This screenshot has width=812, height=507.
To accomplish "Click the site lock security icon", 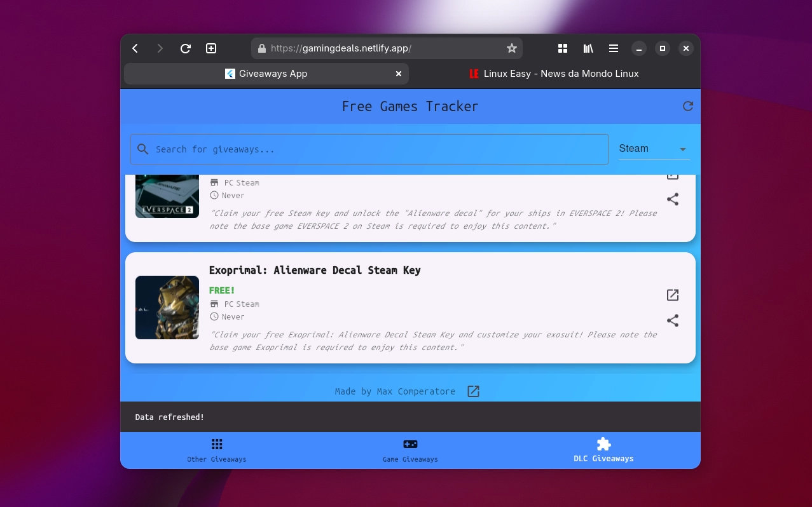I will tap(261, 48).
